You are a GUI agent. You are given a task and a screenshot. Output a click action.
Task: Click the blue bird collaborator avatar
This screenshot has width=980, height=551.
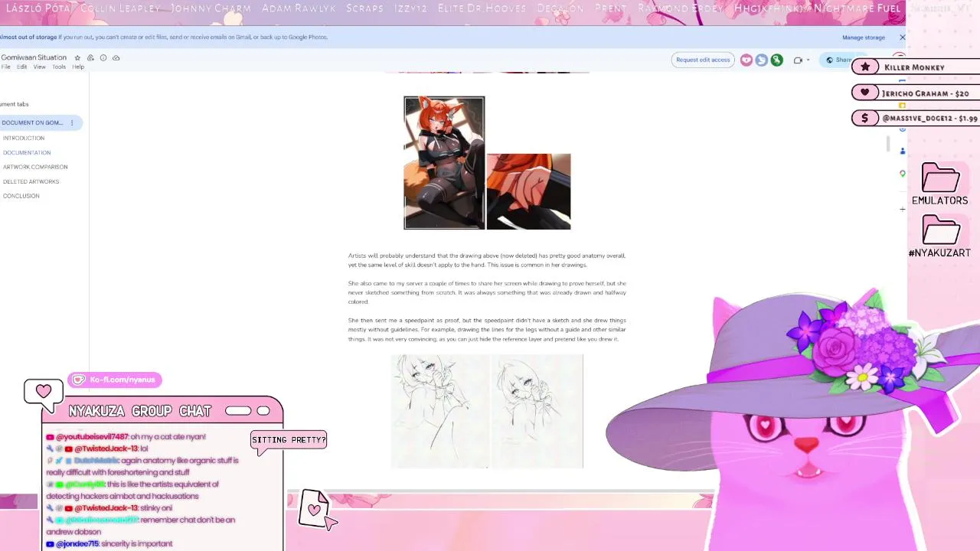pyautogui.click(x=762, y=60)
